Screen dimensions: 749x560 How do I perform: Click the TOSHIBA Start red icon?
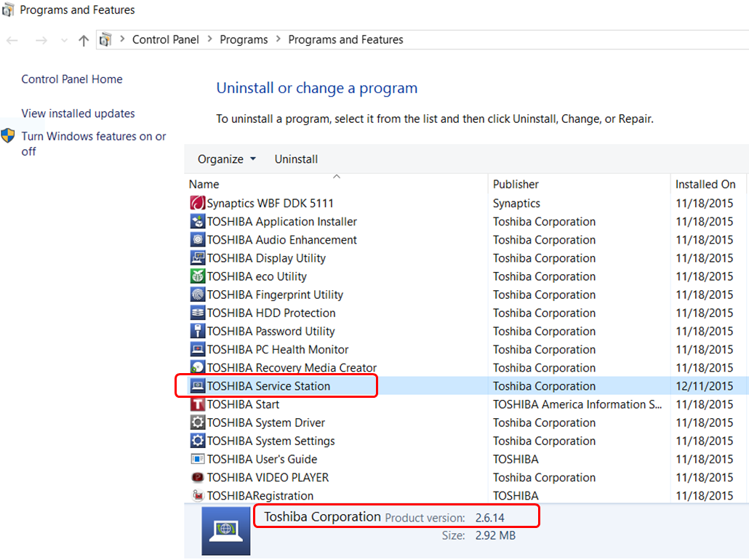tap(197, 404)
